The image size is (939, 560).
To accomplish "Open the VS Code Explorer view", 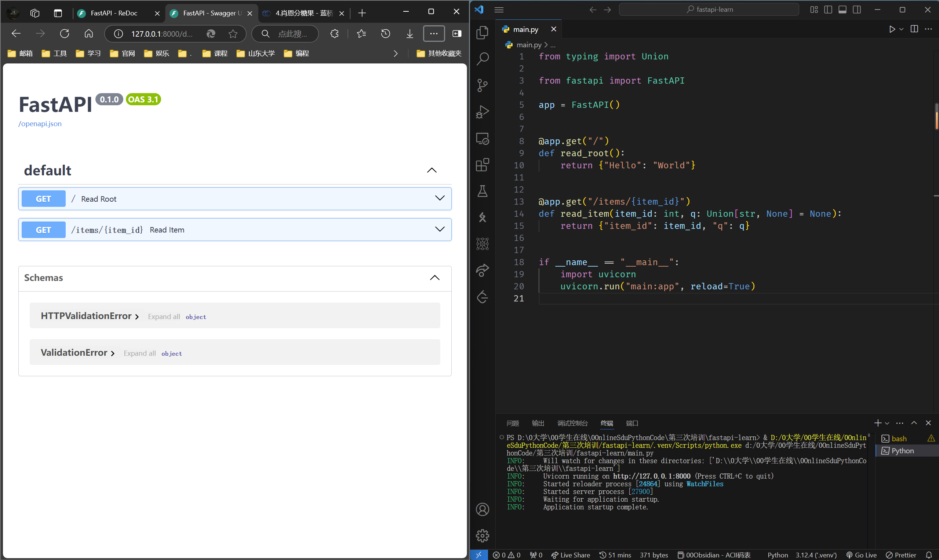I will point(482,32).
